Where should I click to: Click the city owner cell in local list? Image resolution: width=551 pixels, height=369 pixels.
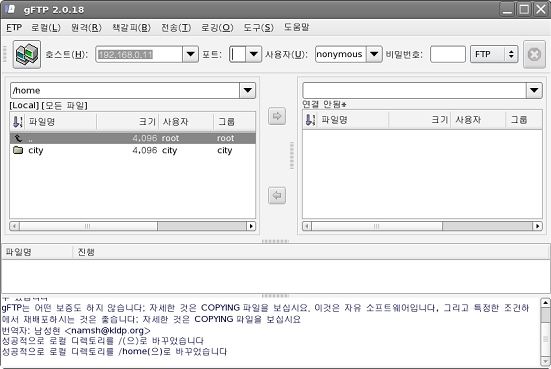click(x=169, y=150)
